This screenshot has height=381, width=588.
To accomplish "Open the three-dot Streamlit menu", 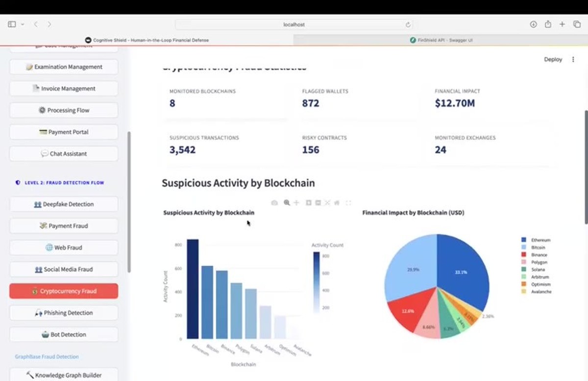I will pyautogui.click(x=573, y=59).
